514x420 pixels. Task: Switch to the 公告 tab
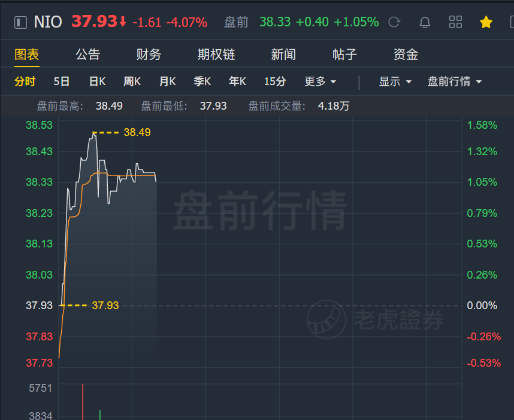(x=87, y=55)
